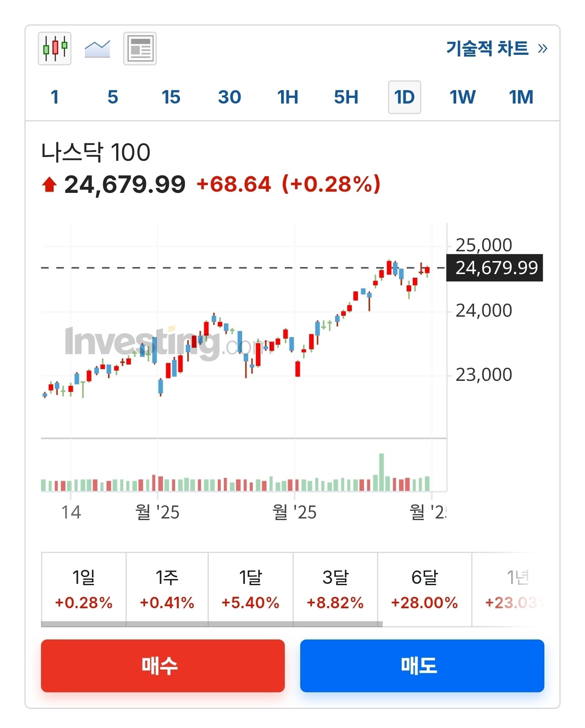585x728 pixels.
Task: Select the 5 minute interval
Action: pos(113,97)
